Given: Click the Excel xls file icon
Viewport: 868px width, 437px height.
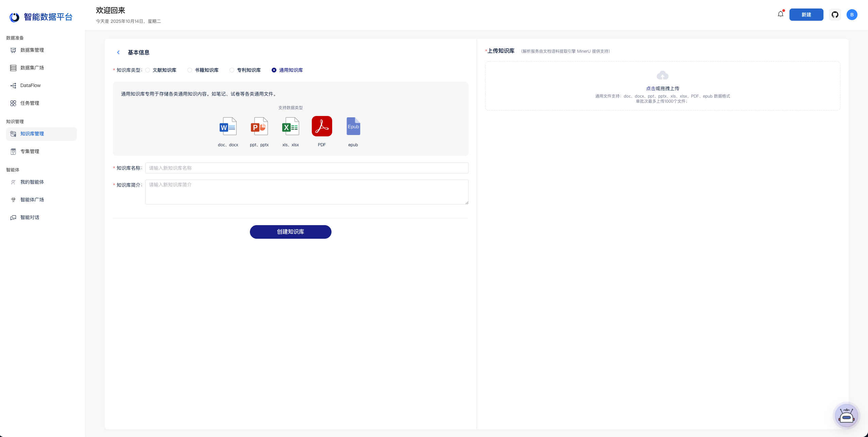Looking at the screenshot, I should point(290,127).
